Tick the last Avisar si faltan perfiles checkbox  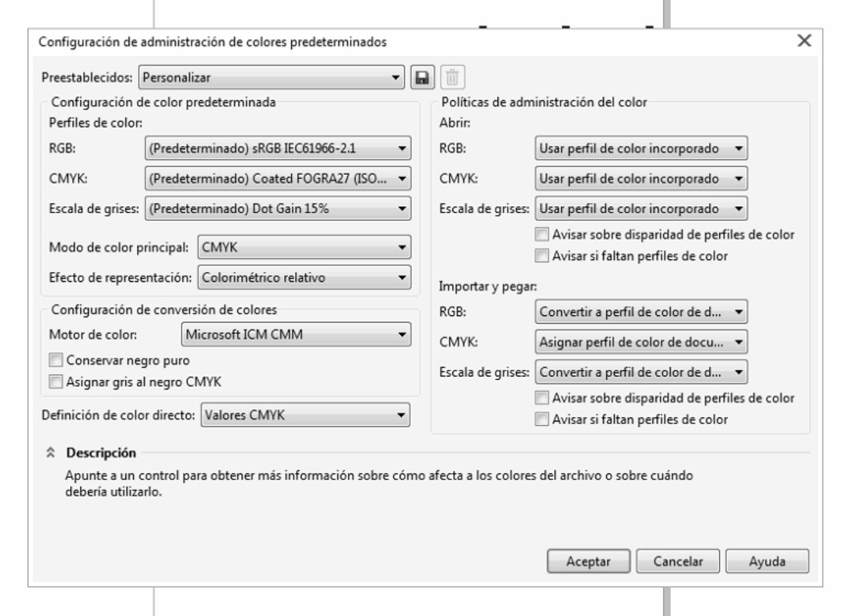pos(543,420)
